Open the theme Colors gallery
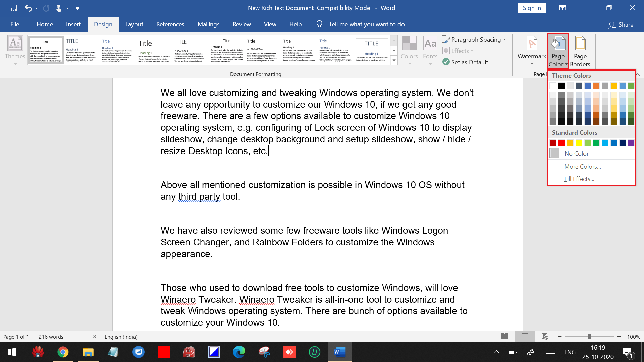 [409, 50]
